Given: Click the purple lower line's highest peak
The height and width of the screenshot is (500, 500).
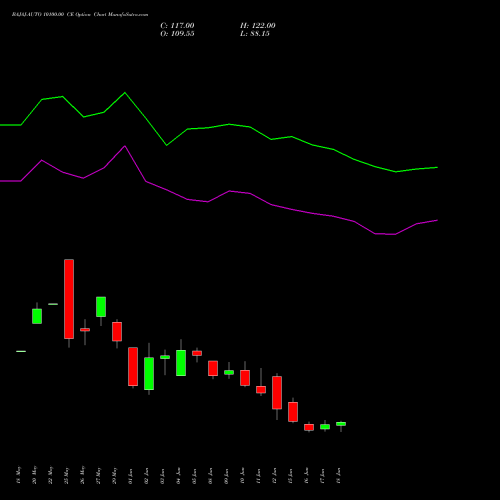Looking at the screenshot, I should [125, 146].
